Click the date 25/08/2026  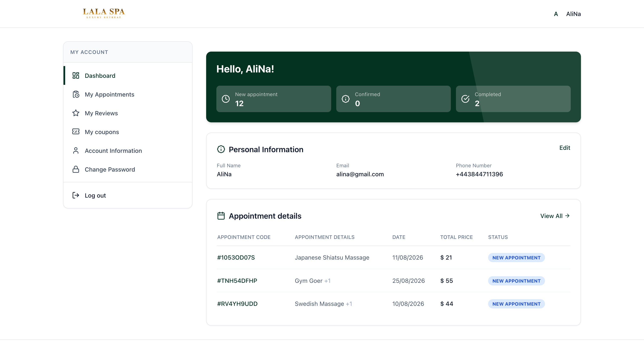(408, 281)
